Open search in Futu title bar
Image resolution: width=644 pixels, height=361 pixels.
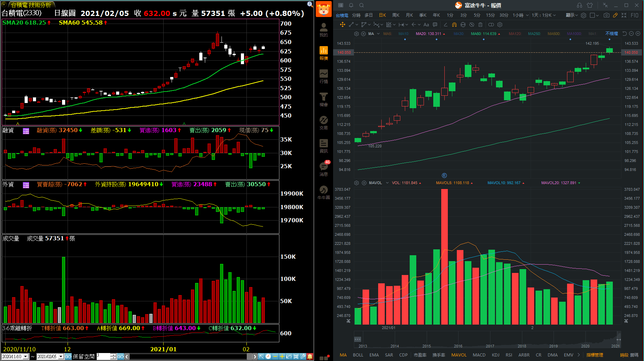(362, 5)
